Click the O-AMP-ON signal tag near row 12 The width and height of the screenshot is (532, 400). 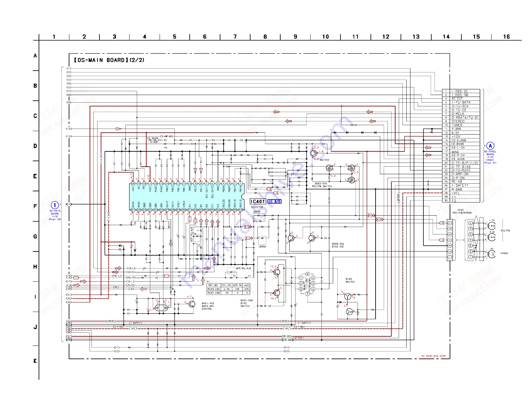point(167,137)
